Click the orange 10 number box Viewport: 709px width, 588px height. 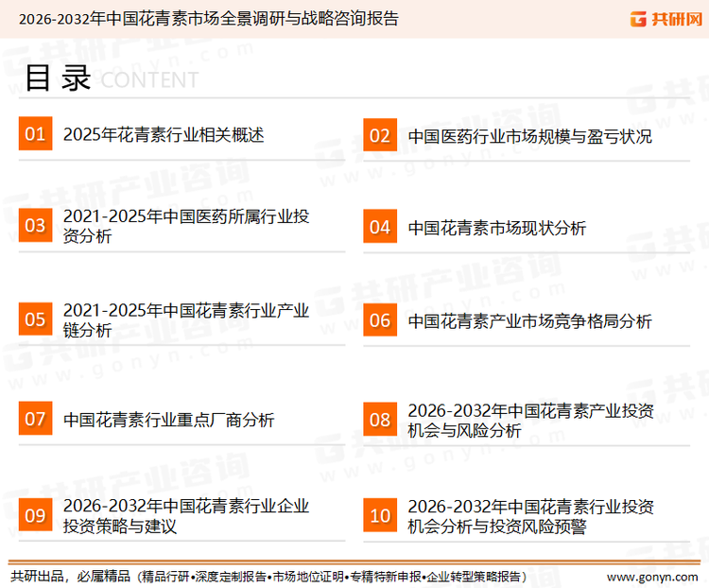[380, 515]
